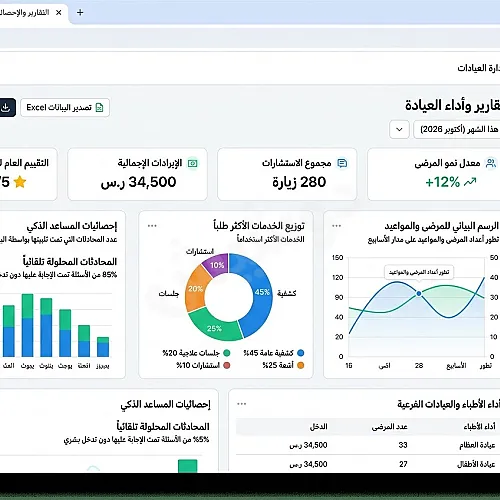Click the cell showing 27 patients
The width and height of the screenshot is (500, 500).
tap(403, 464)
